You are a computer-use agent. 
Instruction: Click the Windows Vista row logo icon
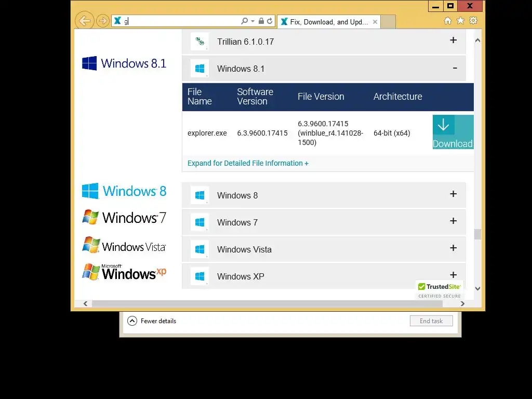pos(199,249)
